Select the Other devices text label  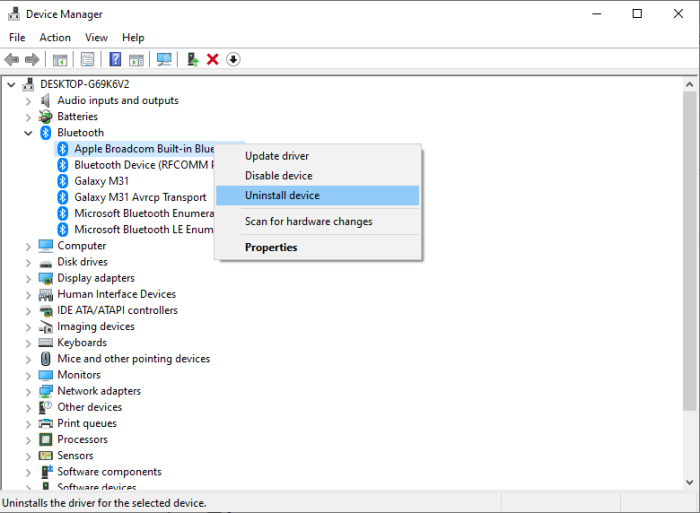click(90, 407)
